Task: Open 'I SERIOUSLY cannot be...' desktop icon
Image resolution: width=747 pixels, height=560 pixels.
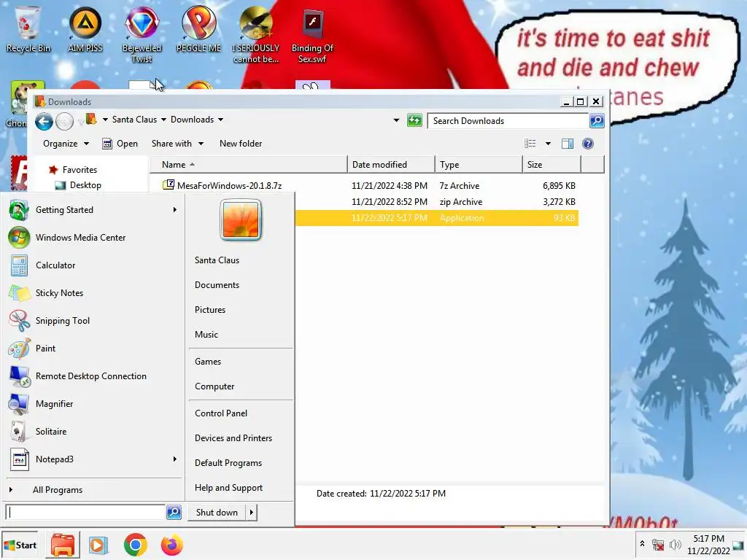Action: coord(256,35)
